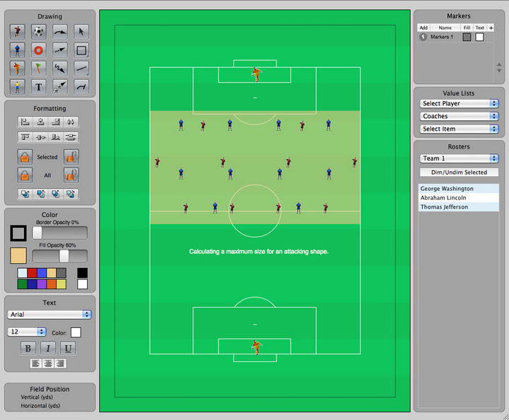Open the Select Item dropdown
Viewport: 509px width, 420px height.
point(459,129)
